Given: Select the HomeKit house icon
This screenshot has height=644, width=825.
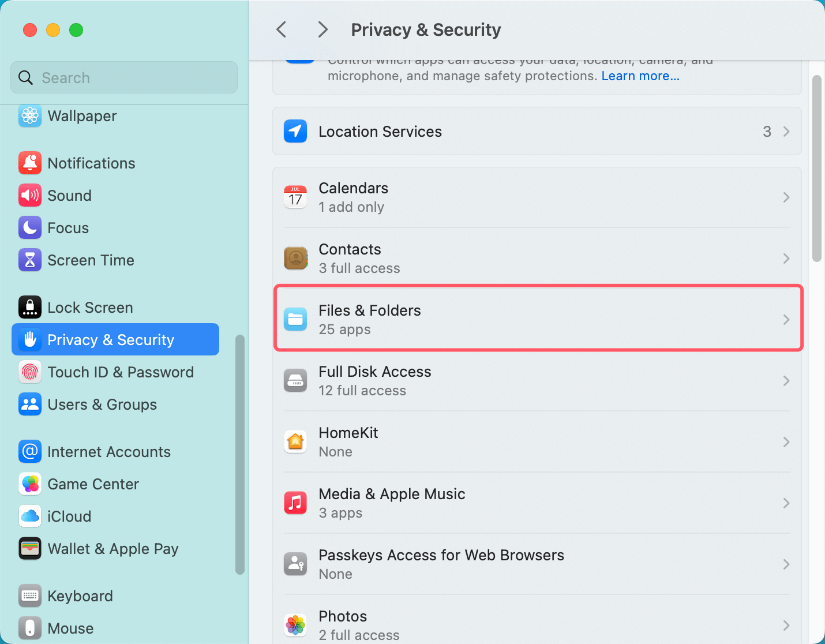Looking at the screenshot, I should (x=295, y=441).
